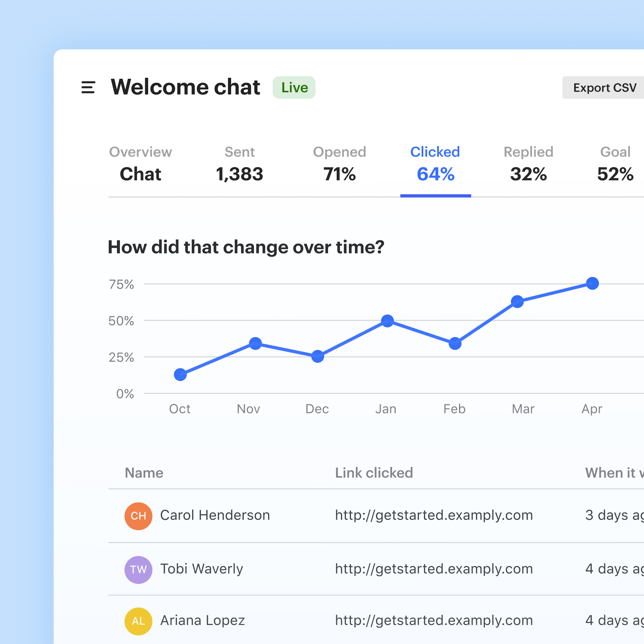The image size is (644, 644).
Task: Open the hamburger menu icon
Action: [88, 87]
